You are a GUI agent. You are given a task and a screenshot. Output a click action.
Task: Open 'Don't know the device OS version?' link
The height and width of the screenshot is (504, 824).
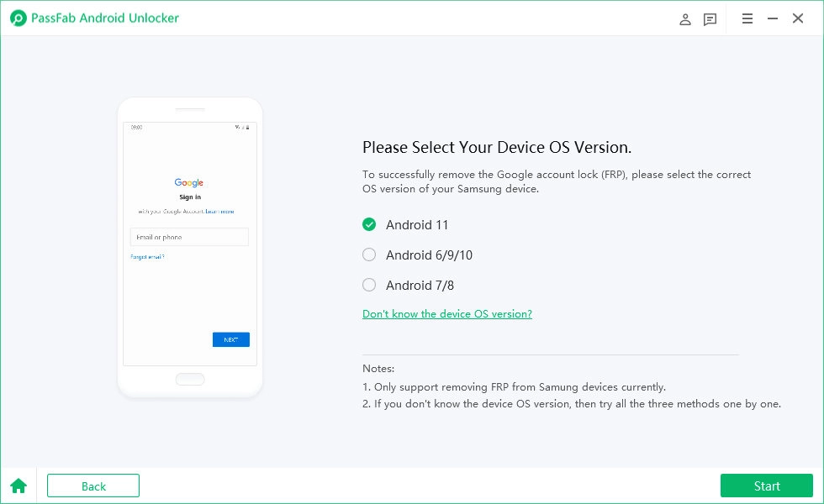click(447, 313)
